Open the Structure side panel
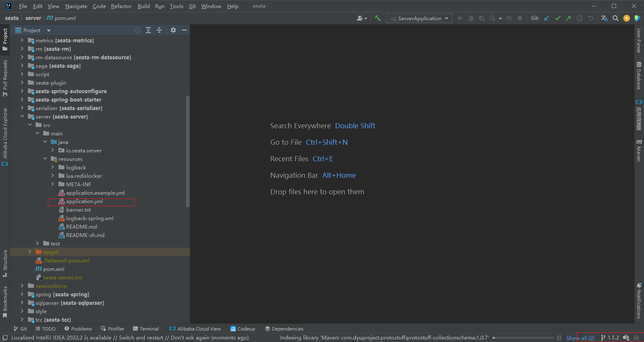 click(5, 263)
